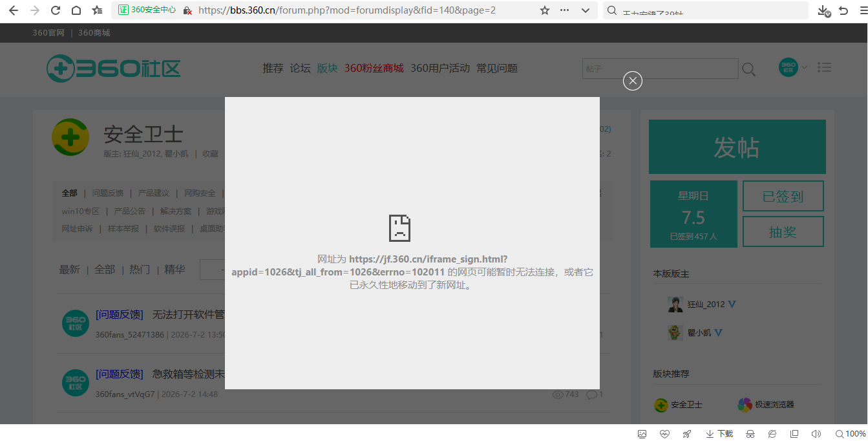Image resolution: width=868 pixels, height=441 pixels.
Task: Open user 360fans_vtVqG7 profile
Action: (125, 394)
